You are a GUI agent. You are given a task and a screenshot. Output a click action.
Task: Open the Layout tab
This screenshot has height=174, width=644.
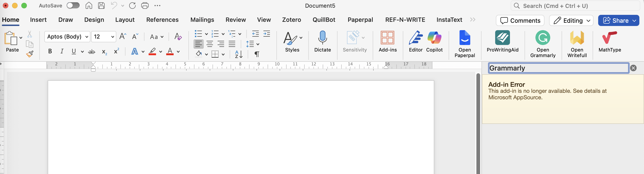(125, 19)
